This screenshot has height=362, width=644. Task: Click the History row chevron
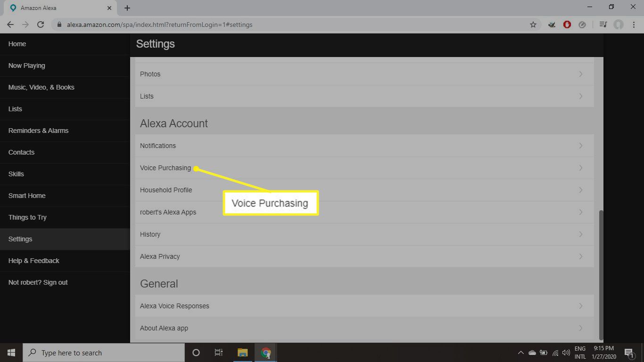[x=581, y=234]
